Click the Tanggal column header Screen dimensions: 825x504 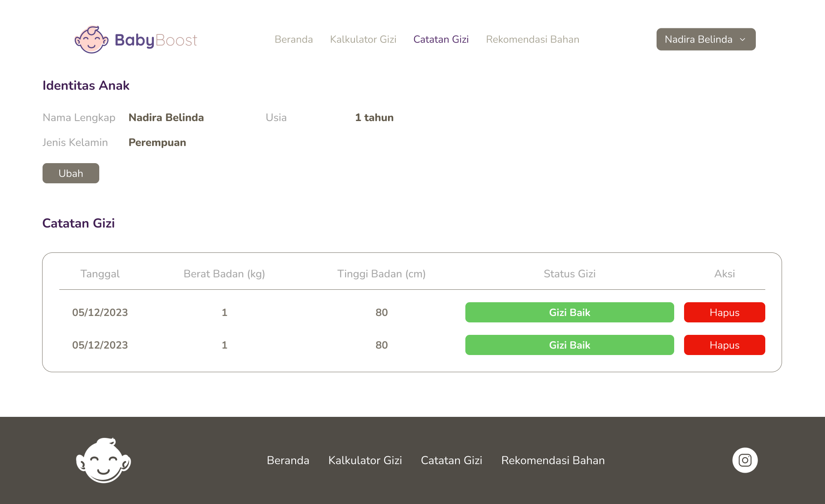[x=100, y=274]
